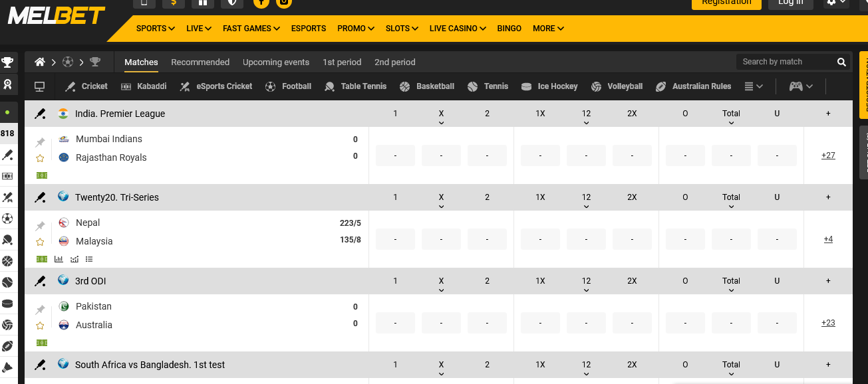This screenshot has width=868, height=384.
Task: Open the settings gear dropdown
Action: [x=836, y=3]
